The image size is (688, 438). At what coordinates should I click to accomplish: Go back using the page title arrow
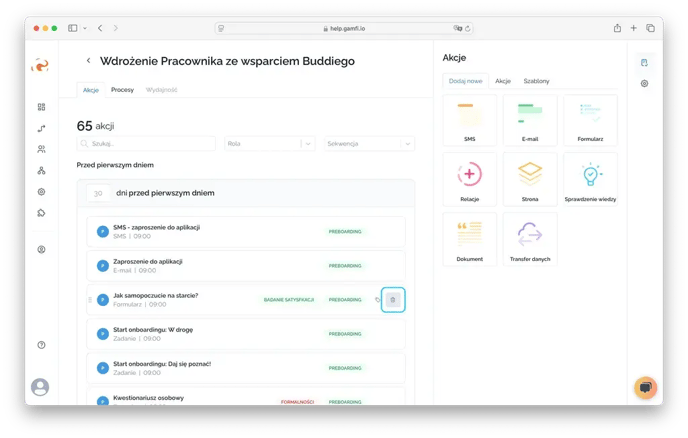coord(88,61)
